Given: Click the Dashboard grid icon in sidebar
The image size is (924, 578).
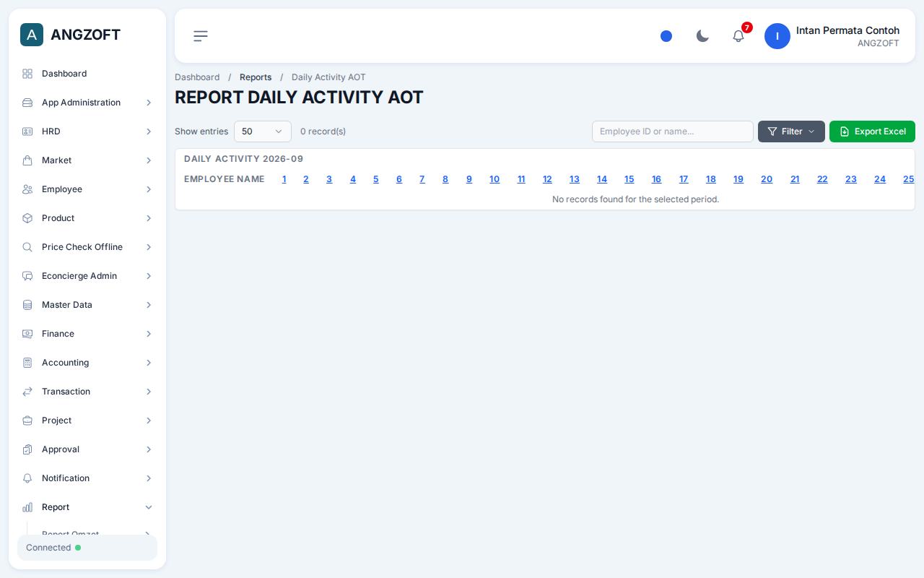Looking at the screenshot, I should 27,74.
